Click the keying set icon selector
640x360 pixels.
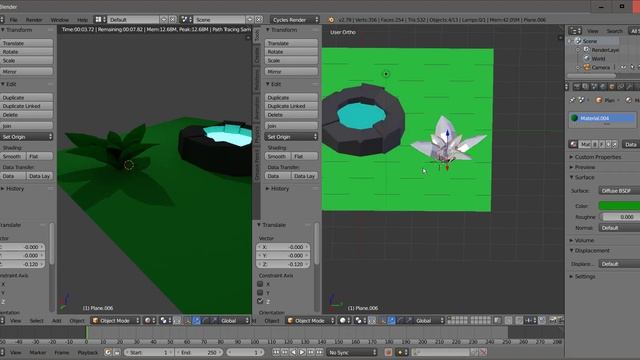click(402, 352)
